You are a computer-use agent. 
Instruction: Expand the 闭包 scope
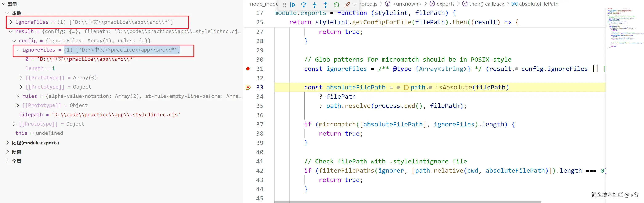click(8, 152)
